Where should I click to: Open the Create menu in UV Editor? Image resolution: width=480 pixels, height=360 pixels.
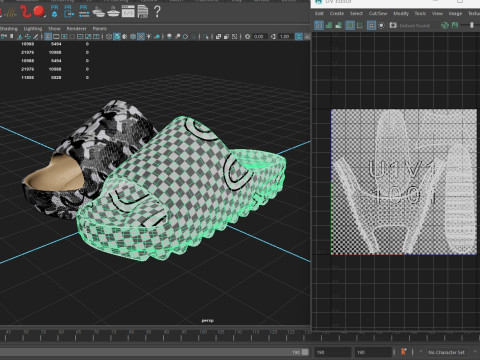point(337,13)
